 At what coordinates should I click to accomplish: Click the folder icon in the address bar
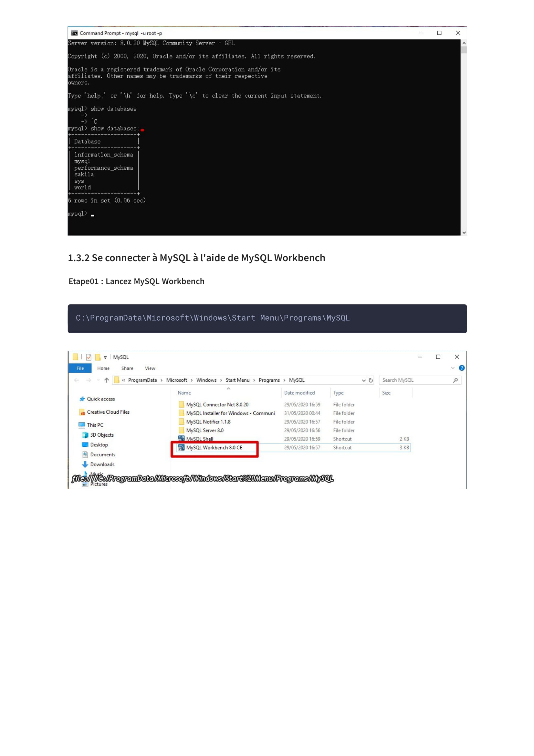click(x=117, y=380)
